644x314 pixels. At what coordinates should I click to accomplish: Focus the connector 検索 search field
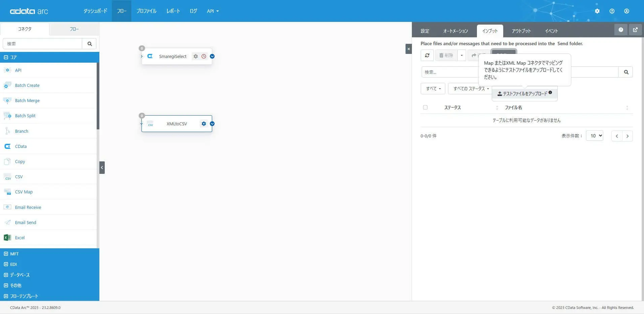(x=42, y=44)
